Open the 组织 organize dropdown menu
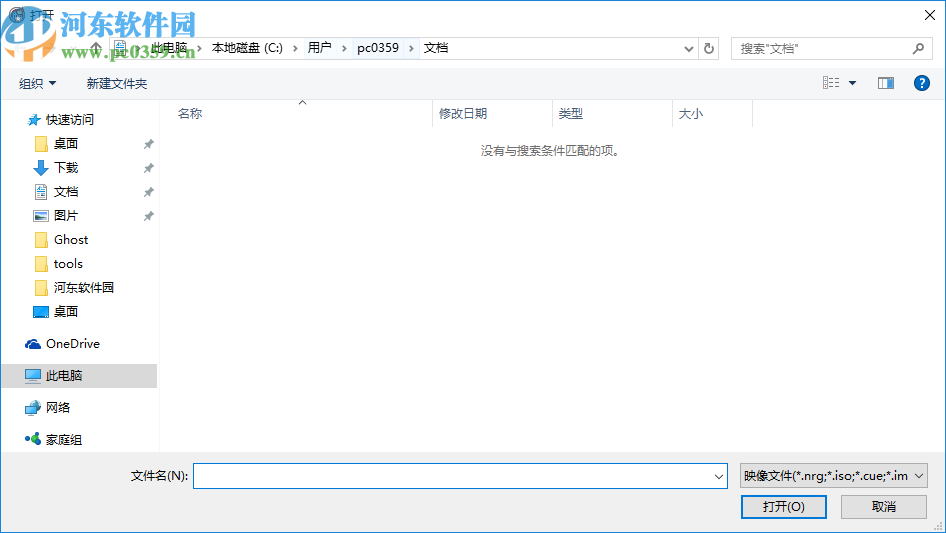This screenshot has height=533, width=946. [37, 83]
